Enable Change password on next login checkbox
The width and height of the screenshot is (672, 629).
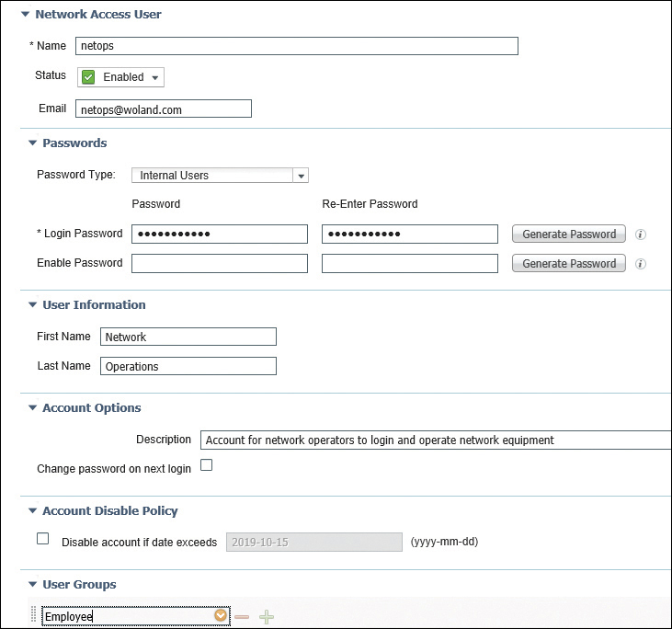[206, 465]
